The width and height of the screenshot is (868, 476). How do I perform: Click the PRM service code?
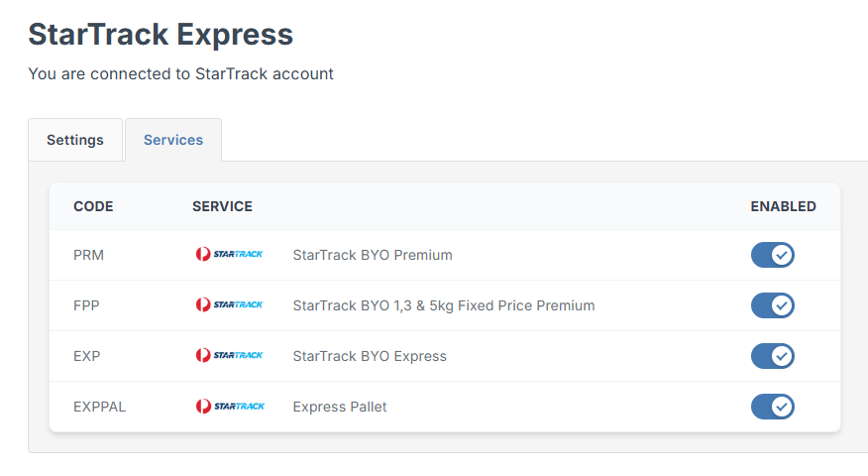point(88,255)
